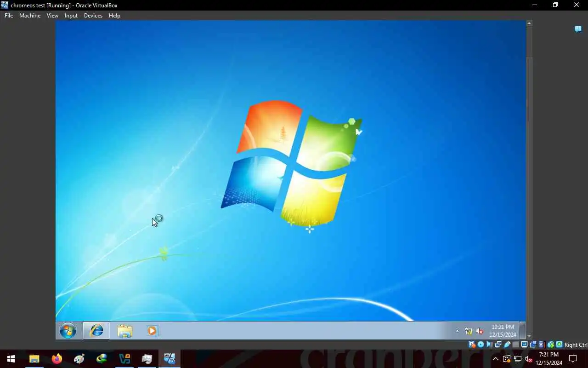Launch Firefox from host taskbar
The width and height of the screenshot is (588, 368).
click(x=57, y=359)
